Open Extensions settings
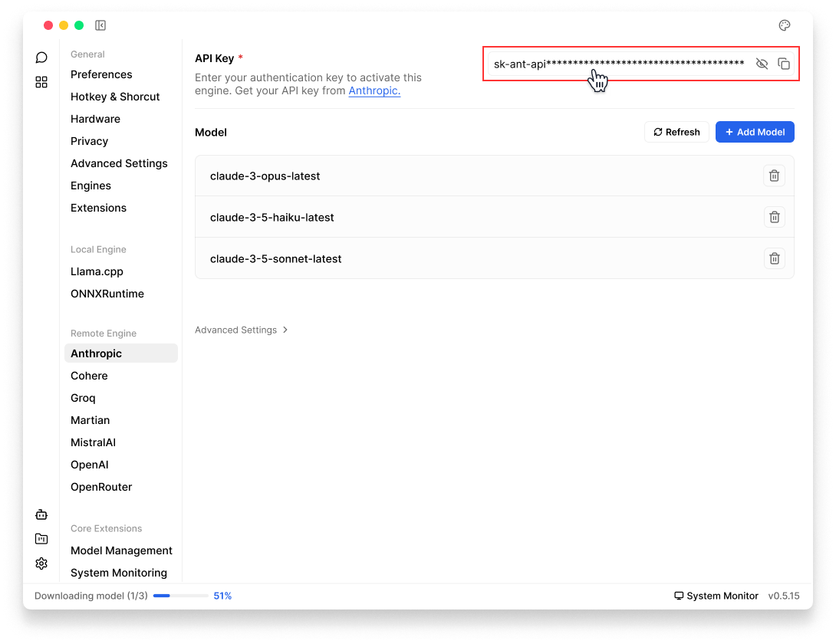 99,208
